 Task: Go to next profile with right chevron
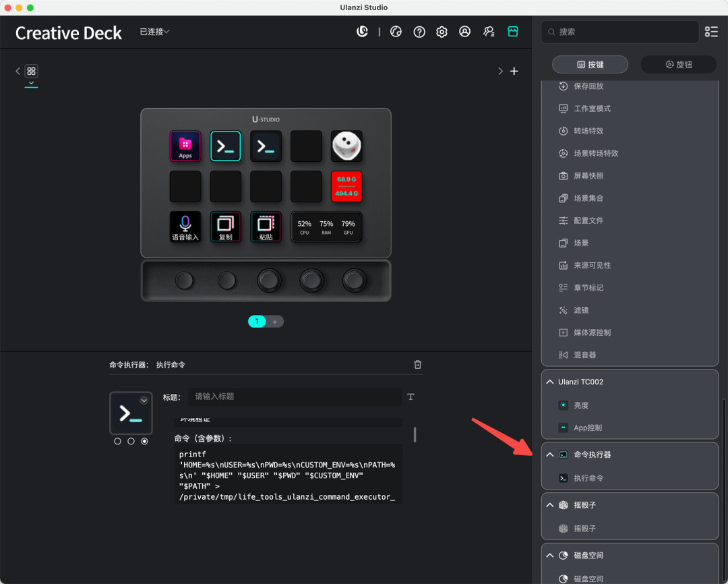pos(500,71)
